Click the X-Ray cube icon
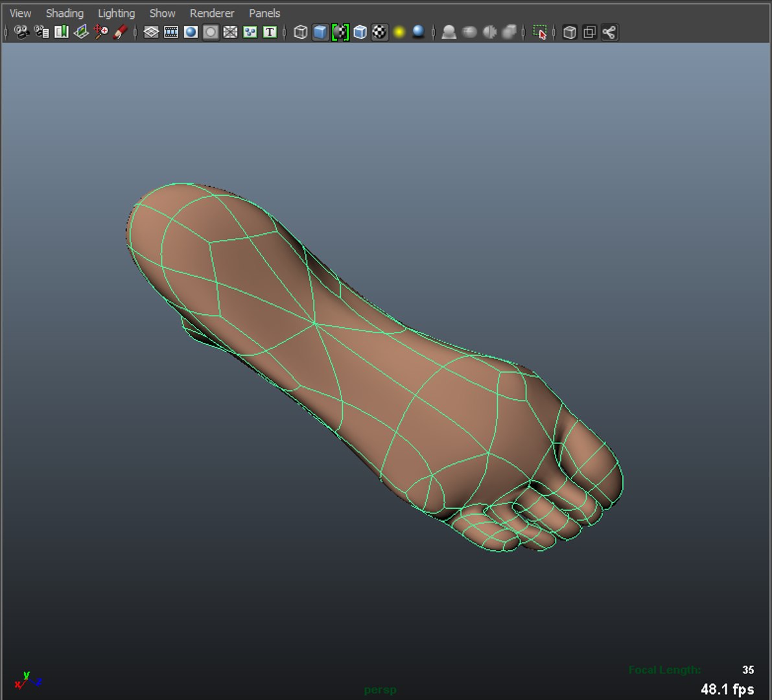The image size is (772, 700). tap(570, 32)
